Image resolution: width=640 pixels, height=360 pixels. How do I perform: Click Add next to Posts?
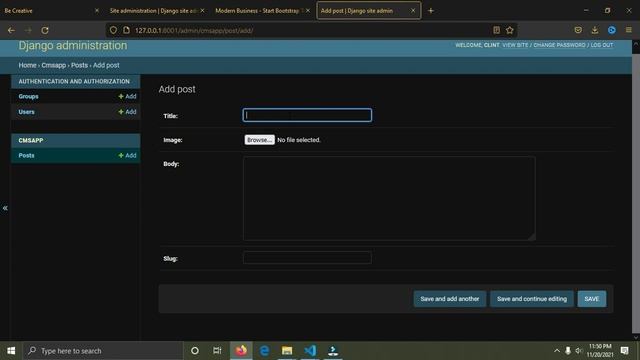pos(127,156)
